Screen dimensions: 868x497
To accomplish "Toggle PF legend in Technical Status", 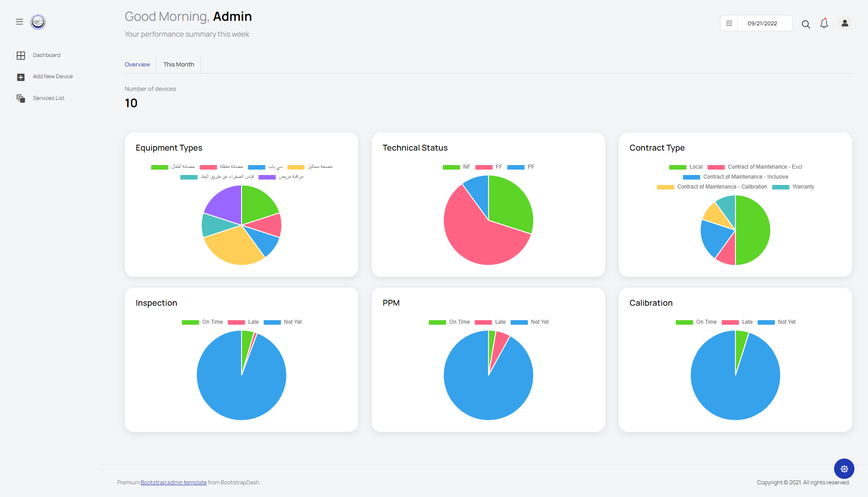I will [521, 167].
